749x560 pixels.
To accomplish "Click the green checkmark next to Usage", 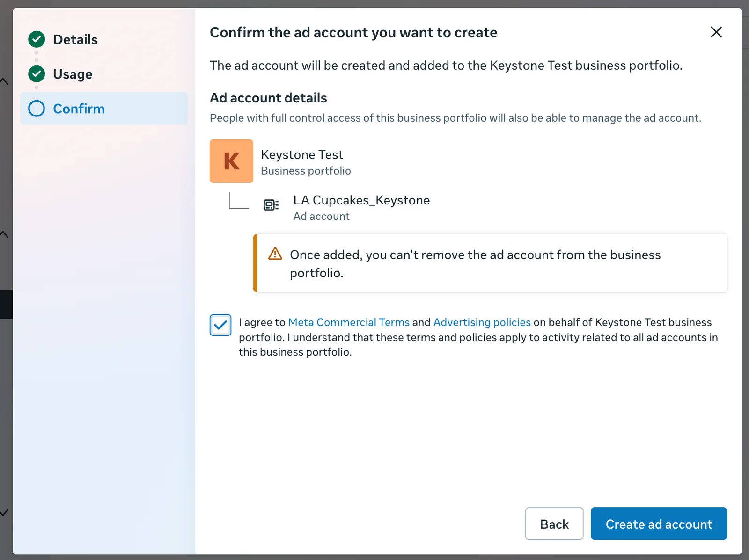I will point(37,74).
